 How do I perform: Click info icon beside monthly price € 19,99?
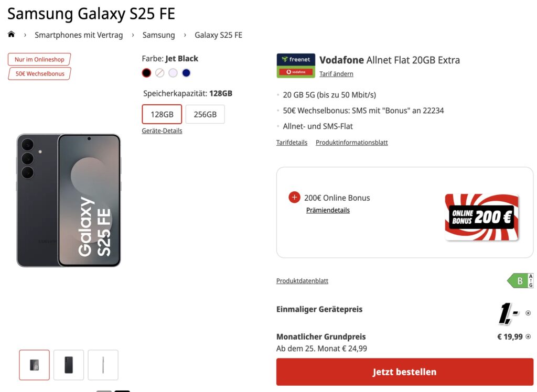[528, 337]
